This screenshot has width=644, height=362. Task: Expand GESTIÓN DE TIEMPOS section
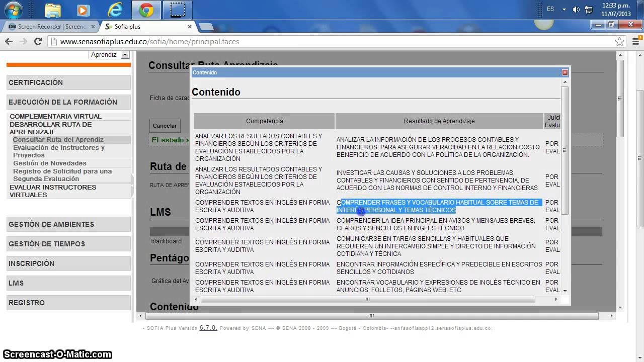[68, 244]
